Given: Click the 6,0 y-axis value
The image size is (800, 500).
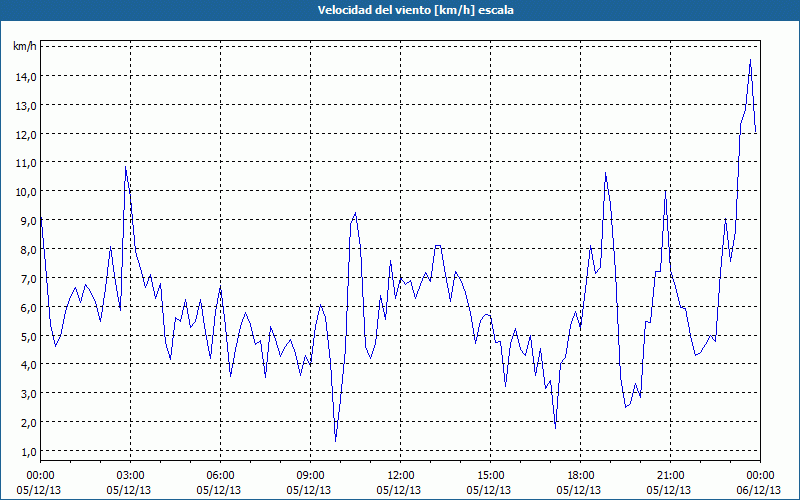Looking at the screenshot, I should (28, 307).
